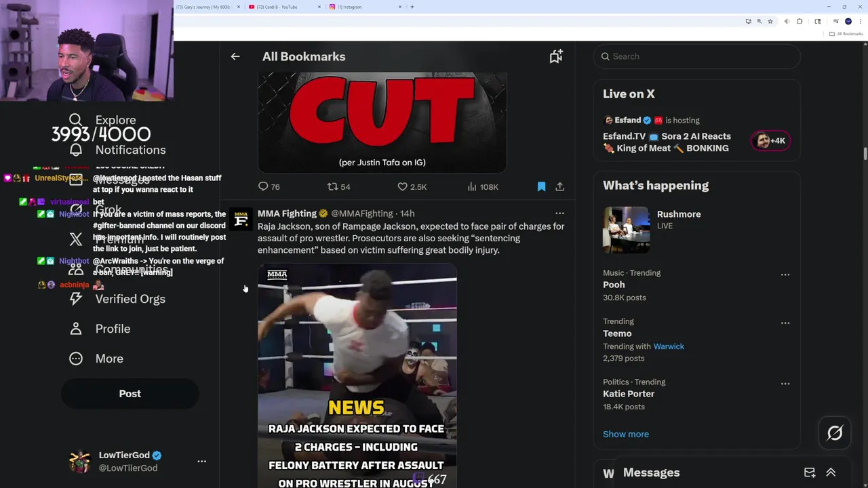Open replies on the 76-comment post
The image size is (868, 488).
[x=269, y=186]
